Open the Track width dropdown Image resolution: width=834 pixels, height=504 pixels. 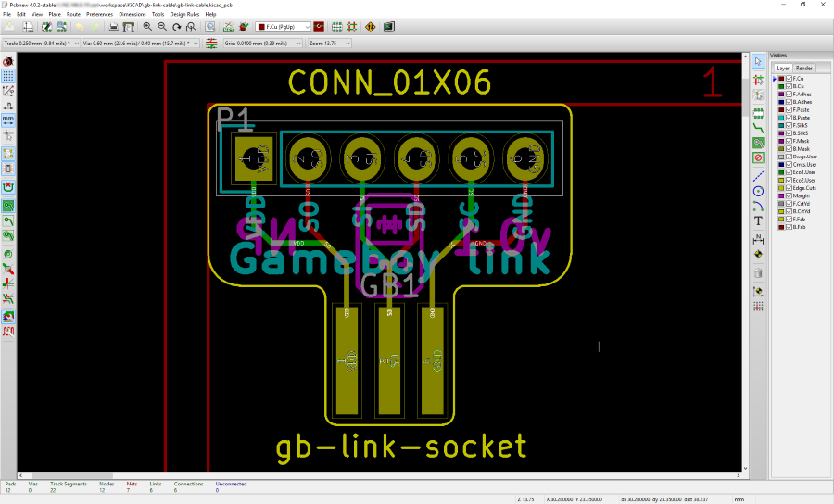point(41,43)
